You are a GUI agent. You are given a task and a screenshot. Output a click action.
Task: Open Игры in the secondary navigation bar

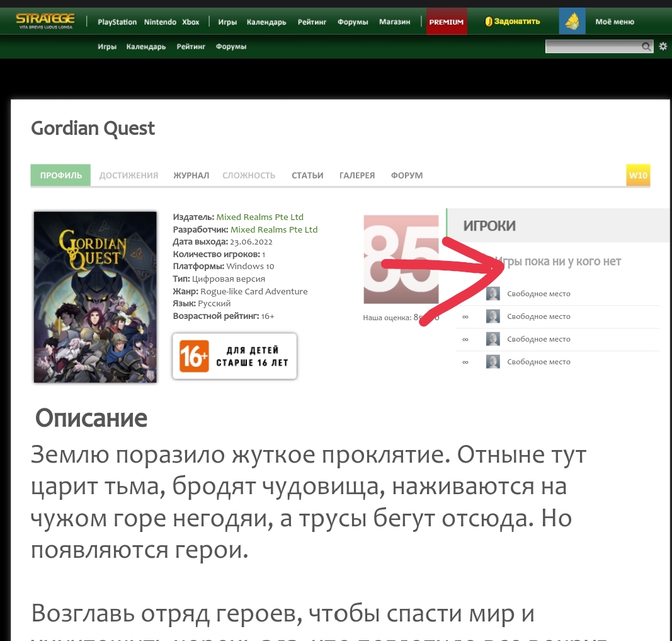coord(107,47)
